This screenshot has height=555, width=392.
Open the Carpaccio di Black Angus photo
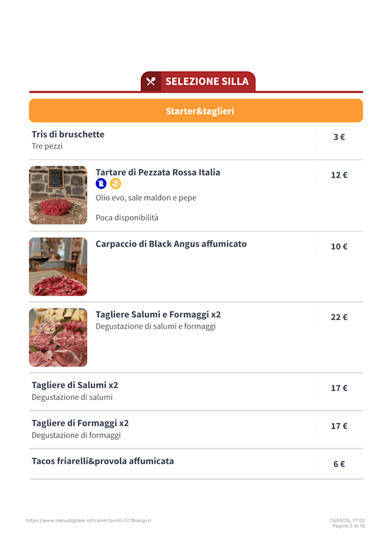pos(58,267)
